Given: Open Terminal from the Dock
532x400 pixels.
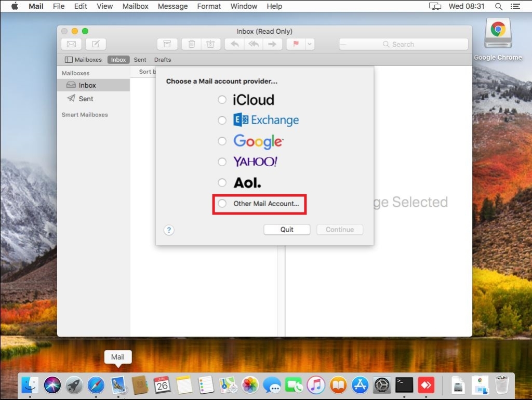Looking at the screenshot, I should (x=404, y=385).
